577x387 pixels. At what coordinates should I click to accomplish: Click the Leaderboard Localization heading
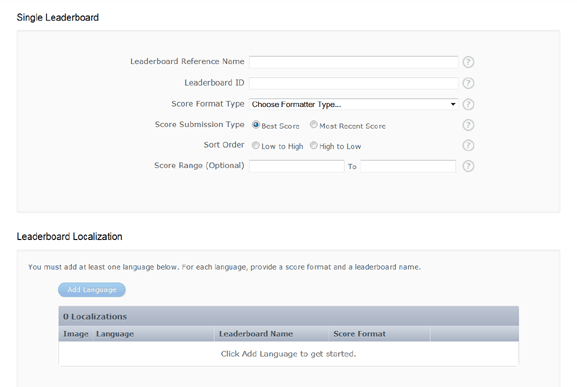(x=70, y=237)
